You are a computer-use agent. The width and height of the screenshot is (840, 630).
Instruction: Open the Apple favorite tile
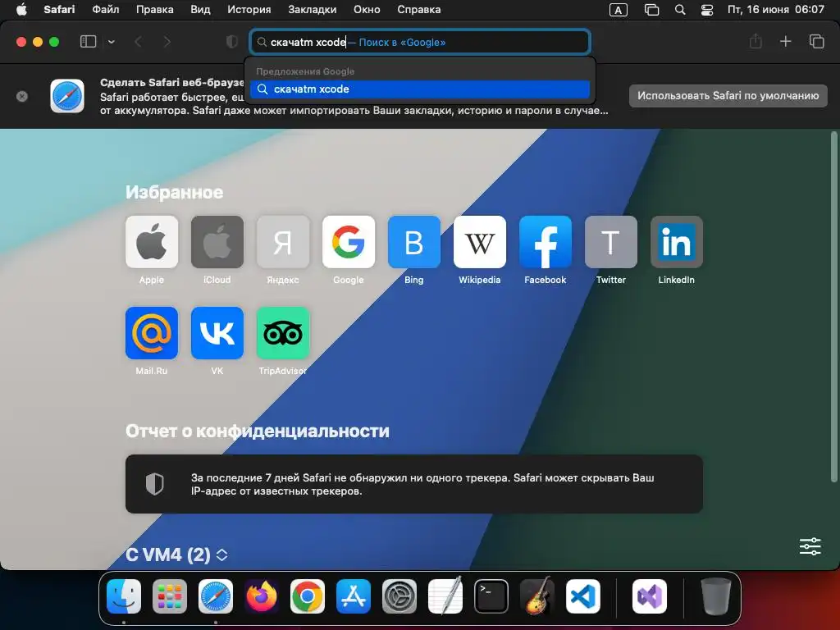(x=152, y=242)
